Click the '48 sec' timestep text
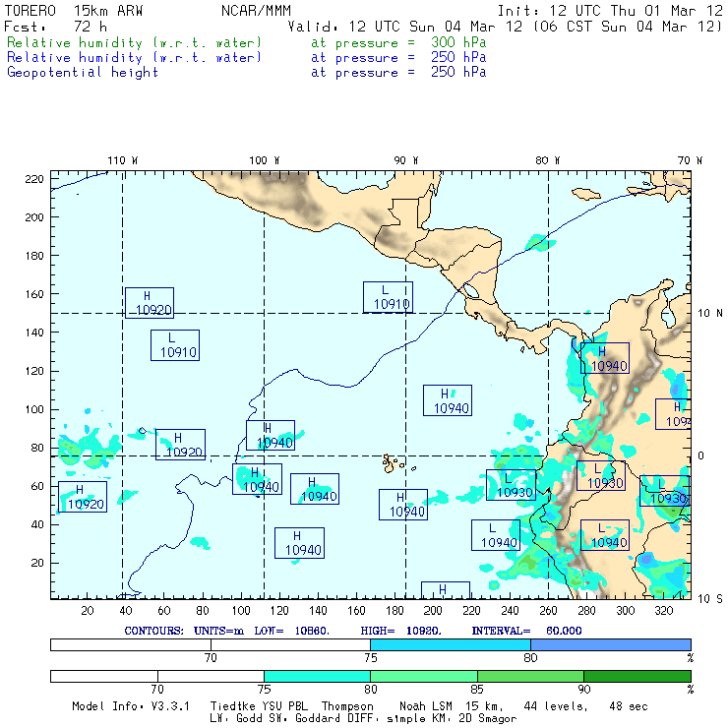The image size is (728, 728). tap(629, 706)
